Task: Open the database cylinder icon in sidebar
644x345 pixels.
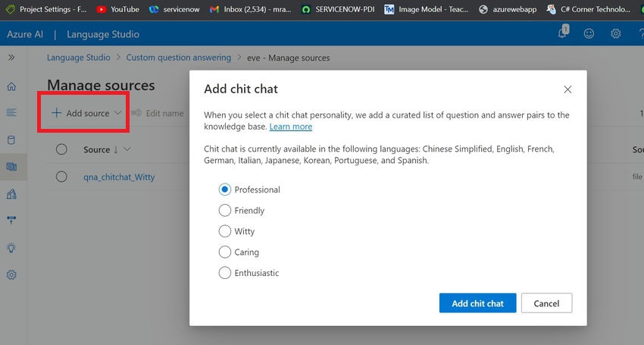Action: (11, 140)
